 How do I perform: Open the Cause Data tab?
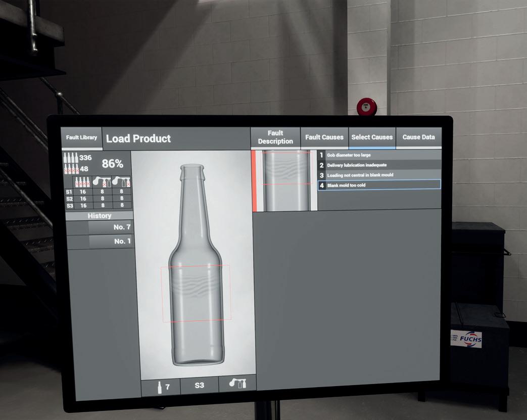pyautogui.click(x=418, y=137)
